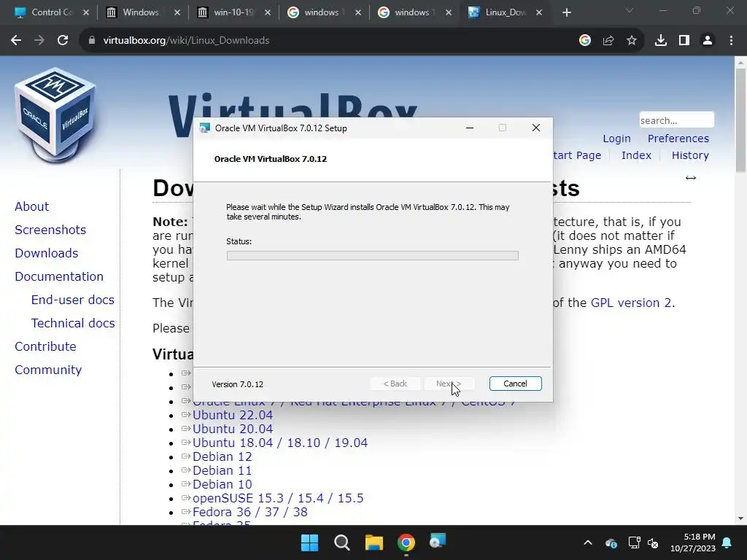Open the Community sidebar link
Viewport: 747px width, 560px height.
[x=48, y=370]
